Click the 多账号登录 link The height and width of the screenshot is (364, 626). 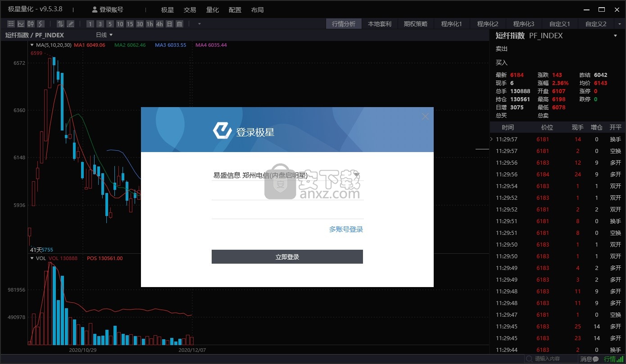pyautogui.click(x=346, y=229)
